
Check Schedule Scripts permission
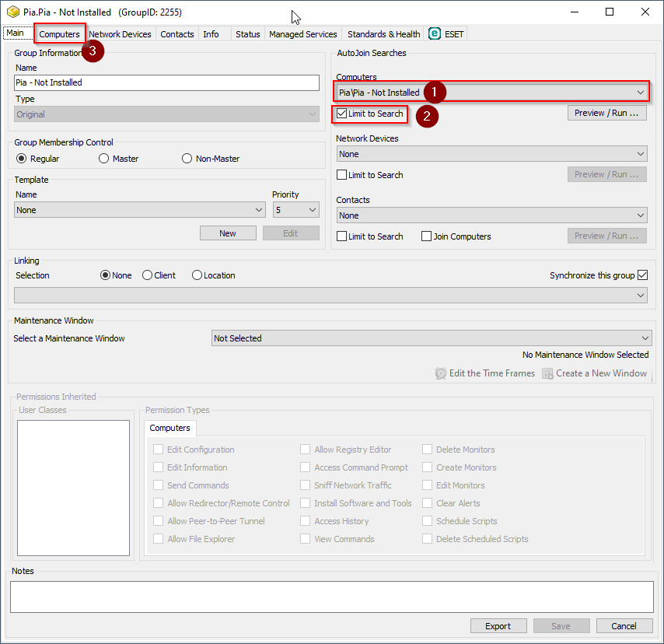click(x=428, y=520)
